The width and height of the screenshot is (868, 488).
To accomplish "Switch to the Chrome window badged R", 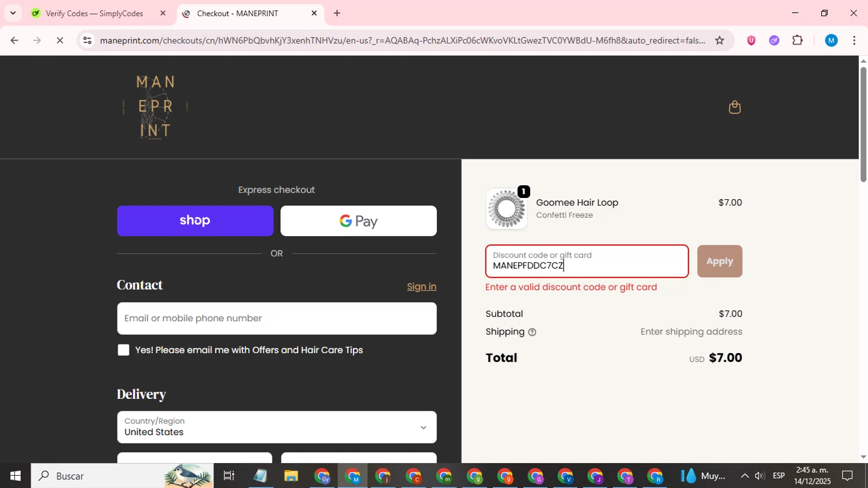I will coord(655,476).
